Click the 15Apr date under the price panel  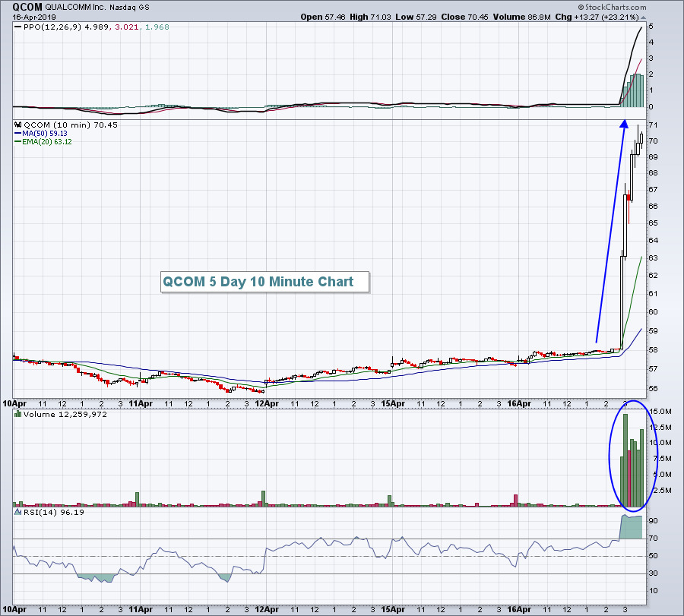click(x=392, y=403)
